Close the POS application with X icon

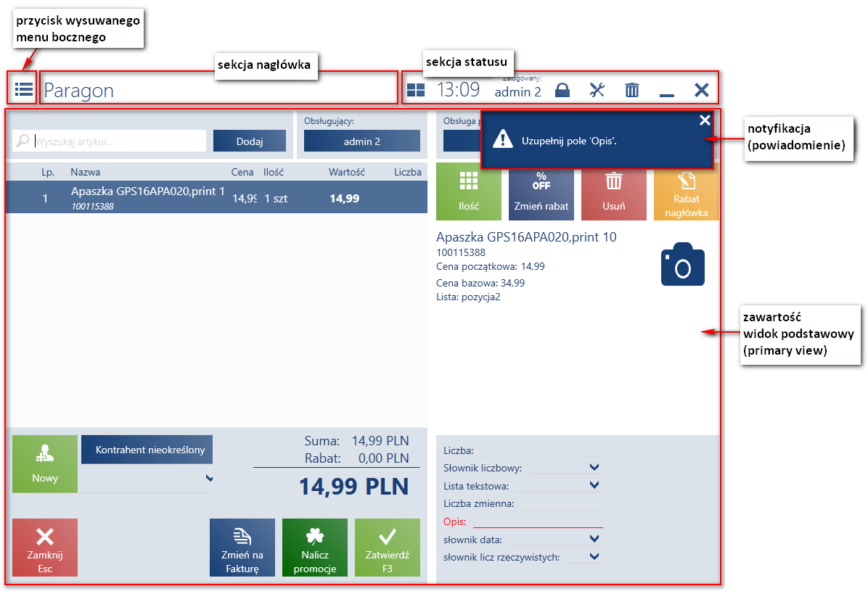pyautogui.click(x=701, y=90)
